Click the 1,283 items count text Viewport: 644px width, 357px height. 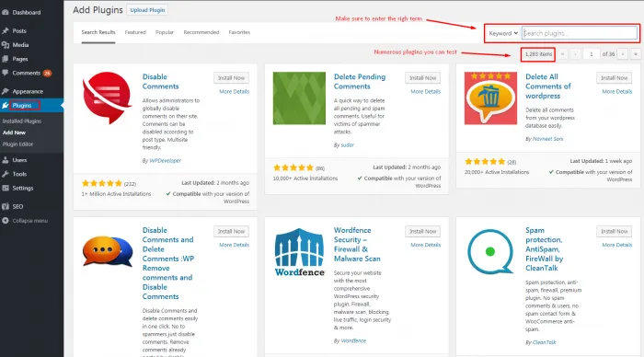538,54
